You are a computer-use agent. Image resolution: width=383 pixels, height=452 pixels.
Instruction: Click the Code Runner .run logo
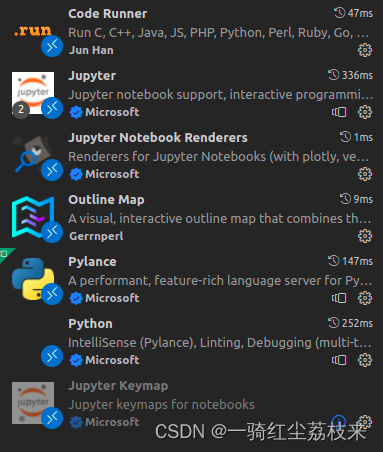pos(33,31)
